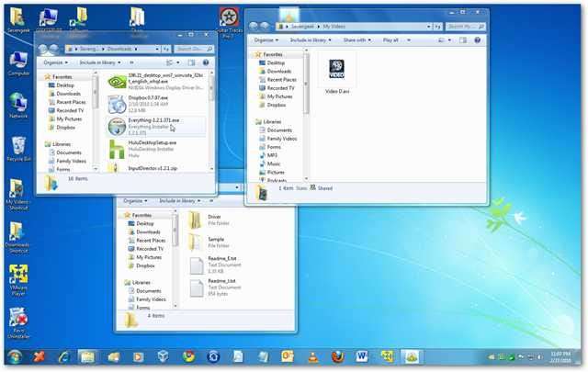This screenshot has width=588, height=372.
Task: Open Share with dropdown in My Videos
Action: coord(357,40)
